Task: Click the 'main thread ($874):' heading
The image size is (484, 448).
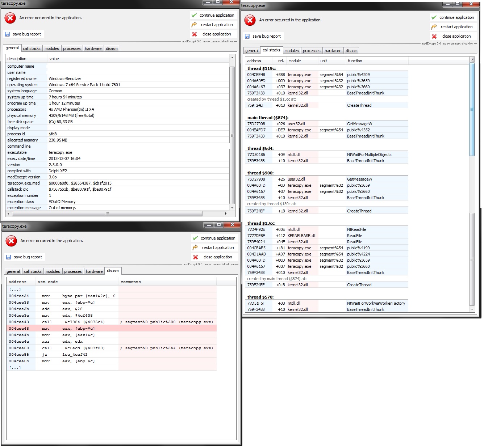Action: (x=268, y=118)
